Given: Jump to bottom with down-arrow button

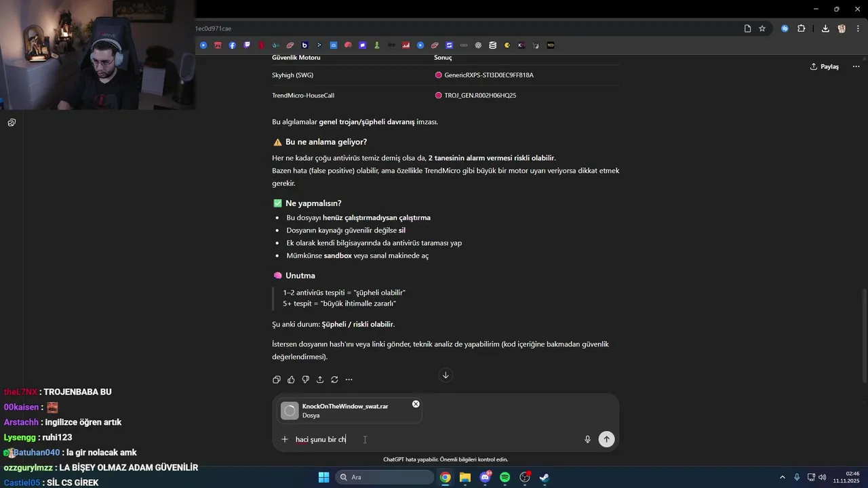Looking at the screenshot, I should pos(446,375).
